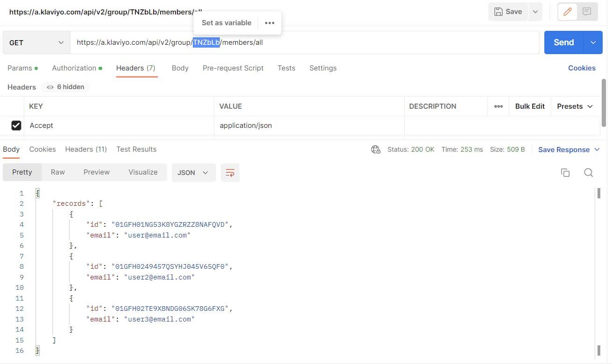
Task: Click the Save floppy disk icon
Action: [499, 12]
